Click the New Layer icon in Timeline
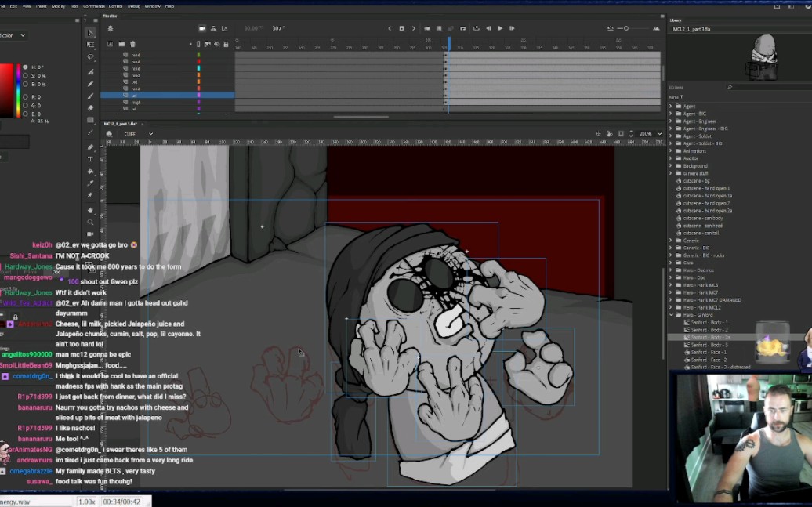 [x=110, y=44]
